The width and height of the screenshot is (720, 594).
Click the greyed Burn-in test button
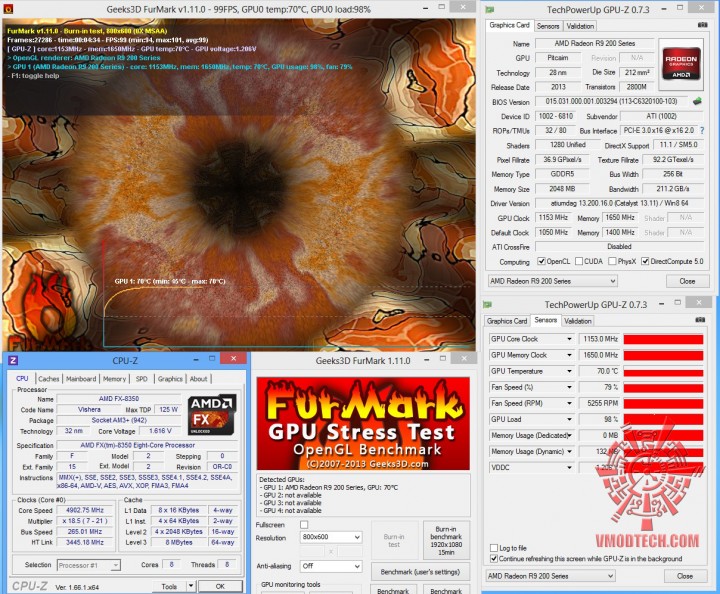(x=394, y=540)
